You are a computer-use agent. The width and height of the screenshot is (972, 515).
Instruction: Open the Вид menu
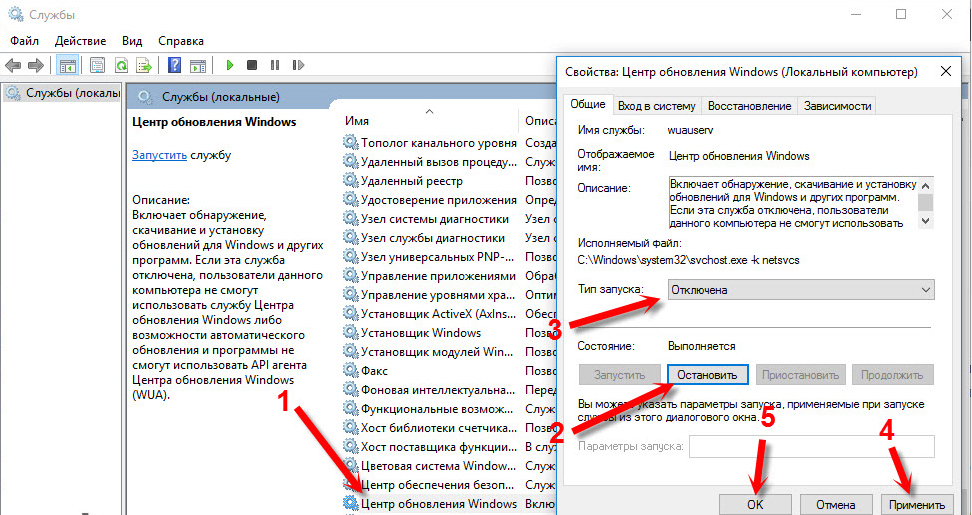pyautogui.click(x=132, y=41)
